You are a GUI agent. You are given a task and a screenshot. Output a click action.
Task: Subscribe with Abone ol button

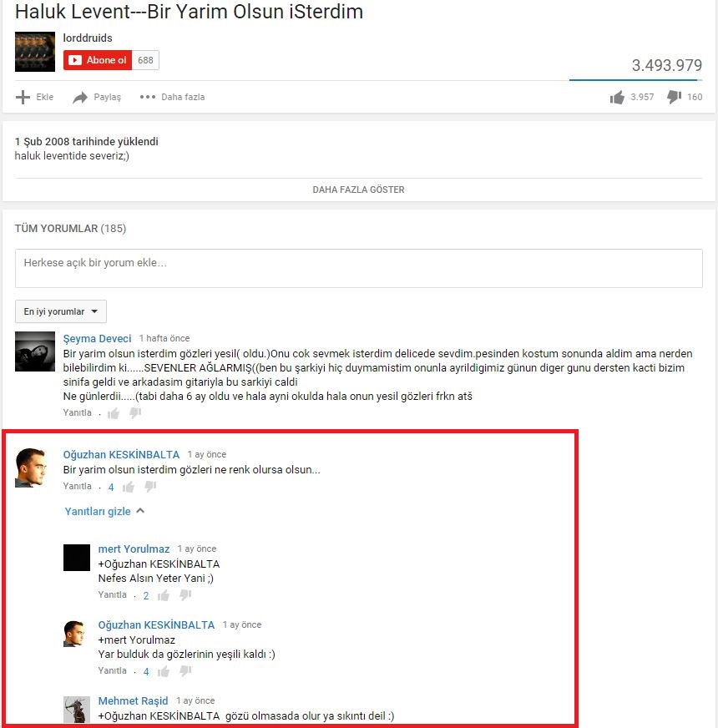[x=98, y=60]
